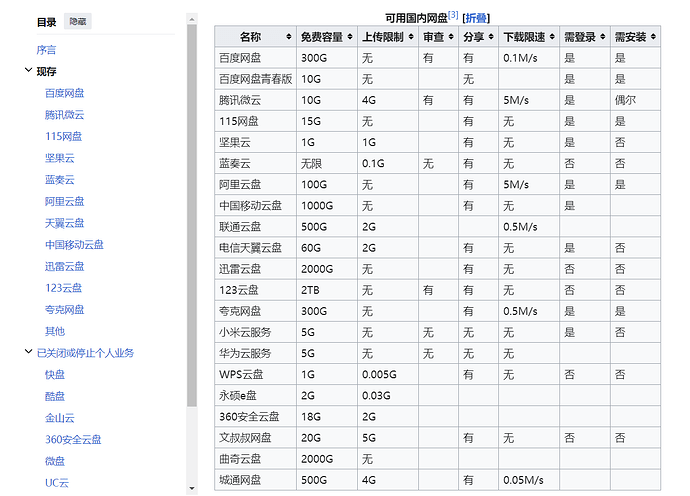Click the 0.05M/s download speed cell
This screenshot has height=496, width=690.
529,480
